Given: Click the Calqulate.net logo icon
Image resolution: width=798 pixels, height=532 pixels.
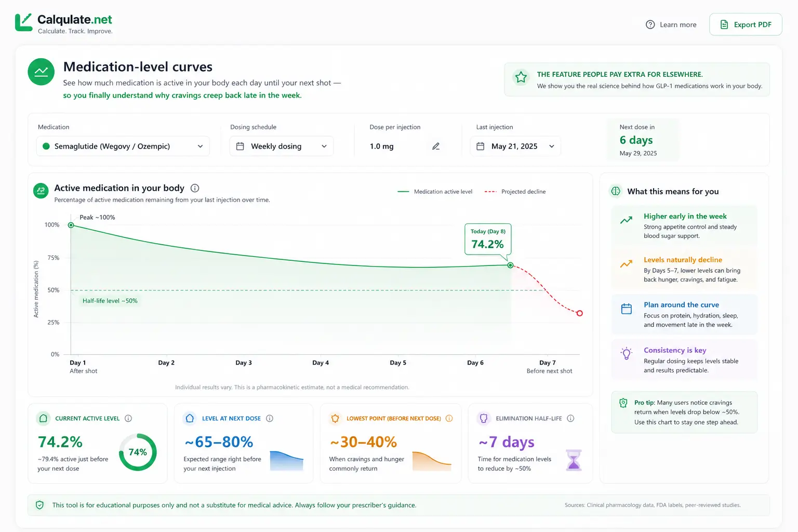Looking at the screenshot, I should pos(24,22).
